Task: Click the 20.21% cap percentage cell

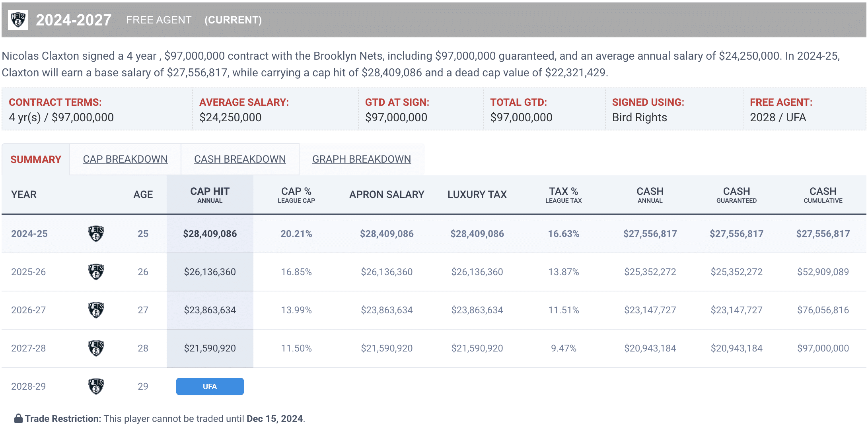Action: [x=296, y=234]
